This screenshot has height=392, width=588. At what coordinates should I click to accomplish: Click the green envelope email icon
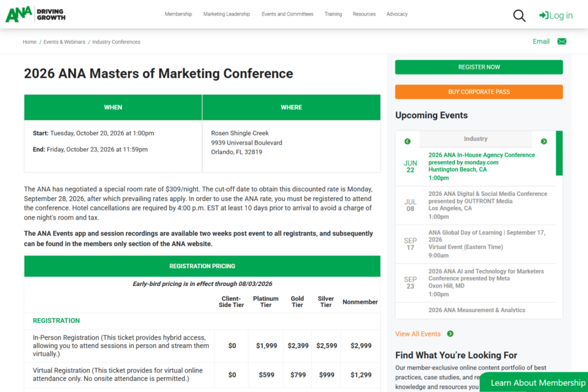pos(562,41)
